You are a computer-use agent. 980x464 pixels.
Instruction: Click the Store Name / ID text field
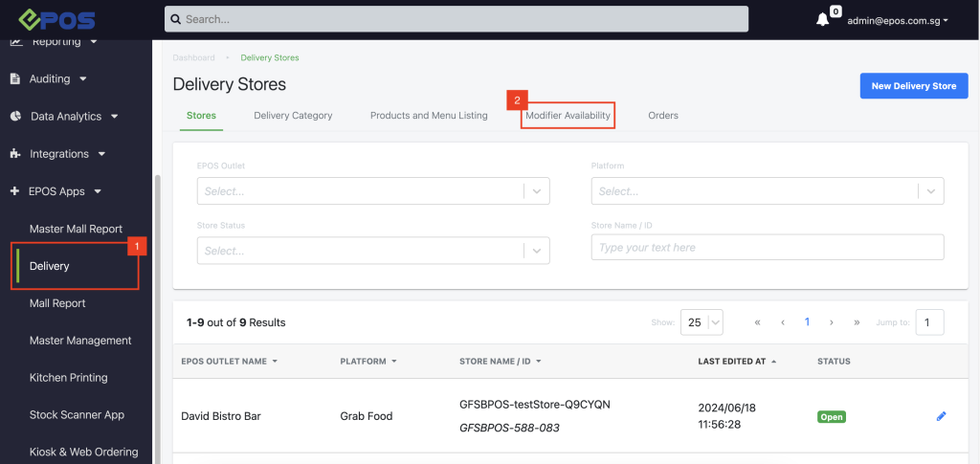coord(768,247)
